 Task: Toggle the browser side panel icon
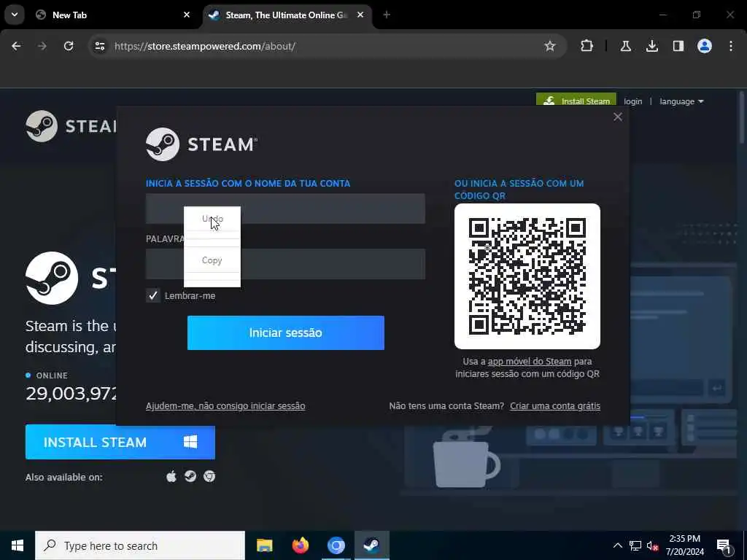[x=678, y=46]
